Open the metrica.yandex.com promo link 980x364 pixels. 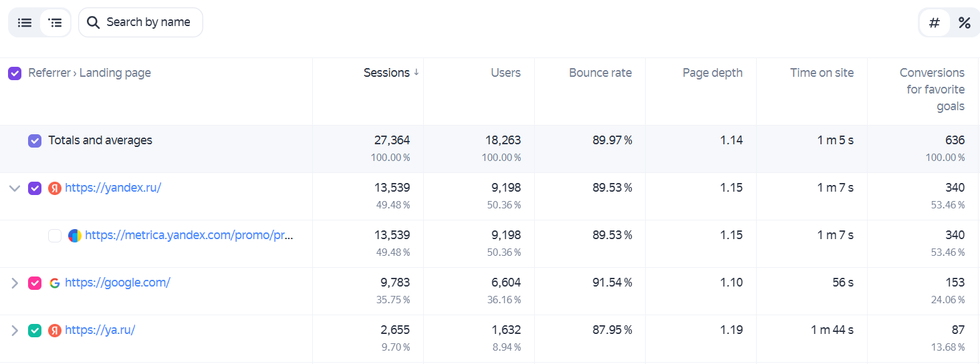[189, 235]
